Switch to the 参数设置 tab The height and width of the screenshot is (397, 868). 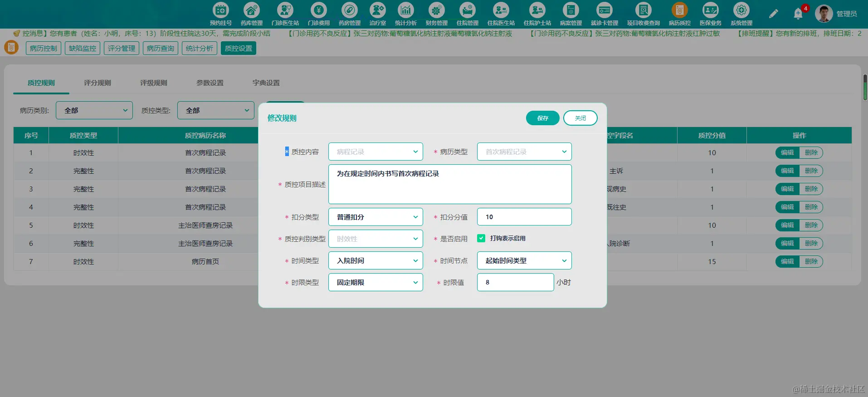tap(210, 83)
